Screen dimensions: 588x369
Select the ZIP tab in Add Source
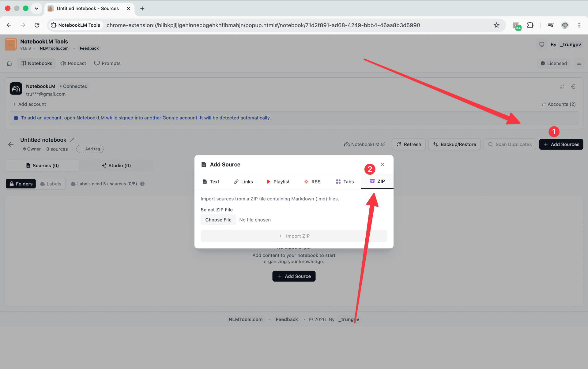(x=377, y=182)
